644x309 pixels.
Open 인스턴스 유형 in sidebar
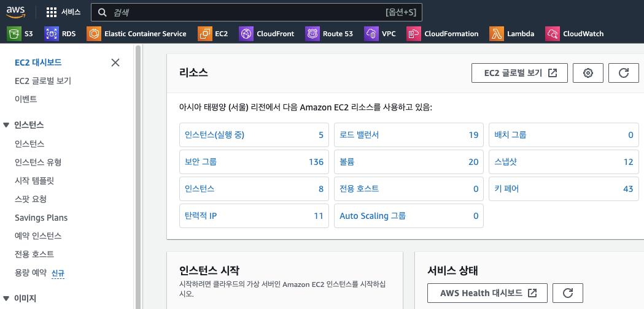coord(38,162)
